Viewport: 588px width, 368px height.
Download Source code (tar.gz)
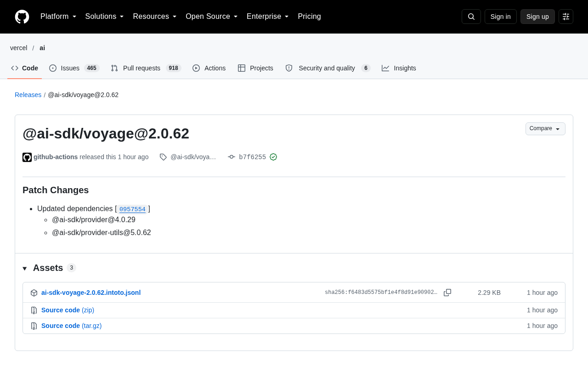[71, 326]
